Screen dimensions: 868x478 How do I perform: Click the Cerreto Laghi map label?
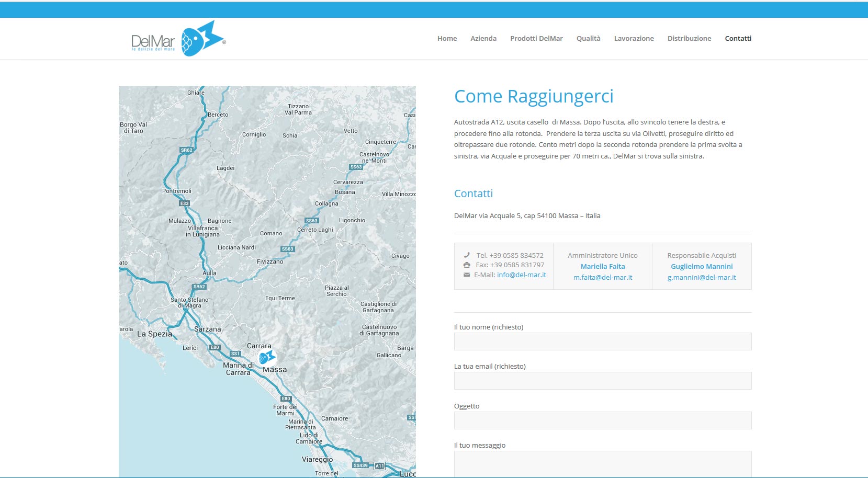pyautogui.click(x=315, y=230)
